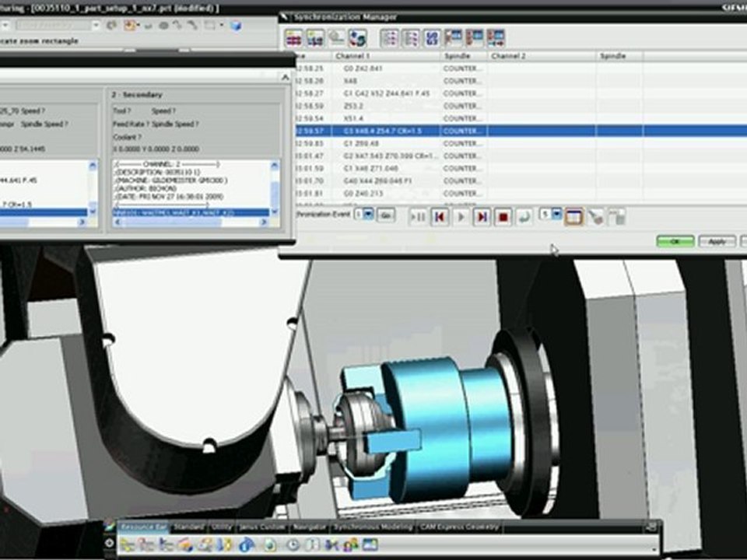Click the return arrow icon after stop button

[524, 218]
